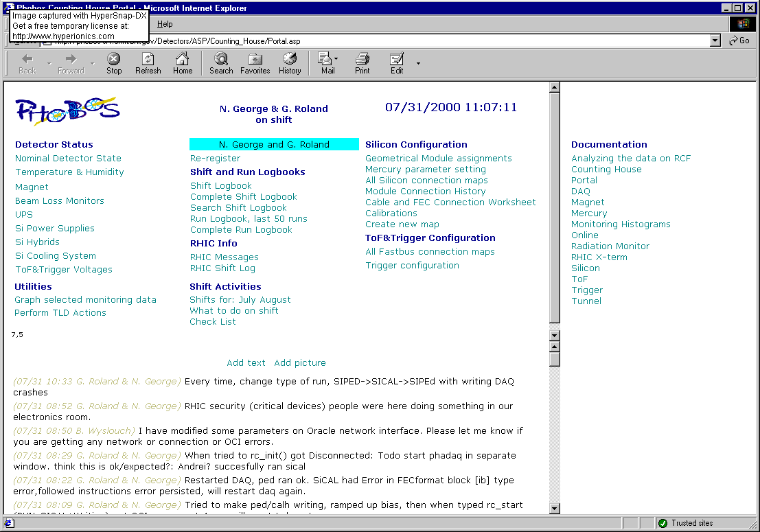Open the UPS status link
This screenshot has width=760, height=532.
tap(24, 214)
